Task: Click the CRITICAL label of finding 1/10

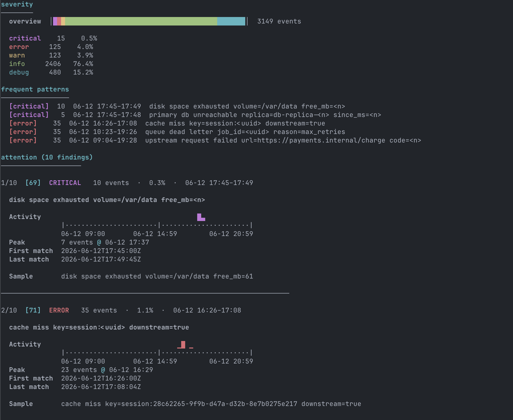Action: pos(65,183)
